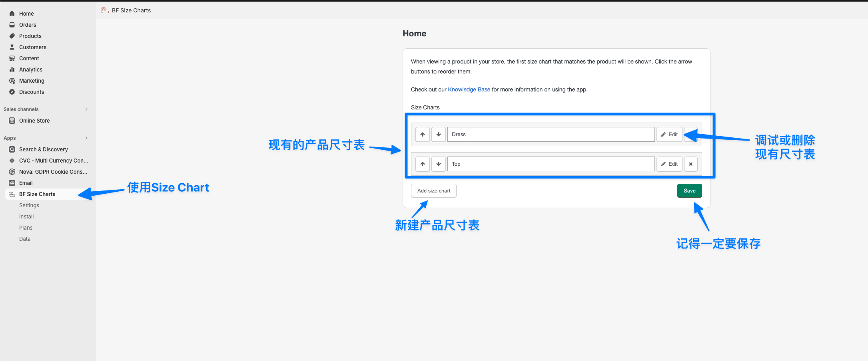Click the Analytics bar chart icon
Viewport: 868px width, 361px height.
click(x=12, y=69)
